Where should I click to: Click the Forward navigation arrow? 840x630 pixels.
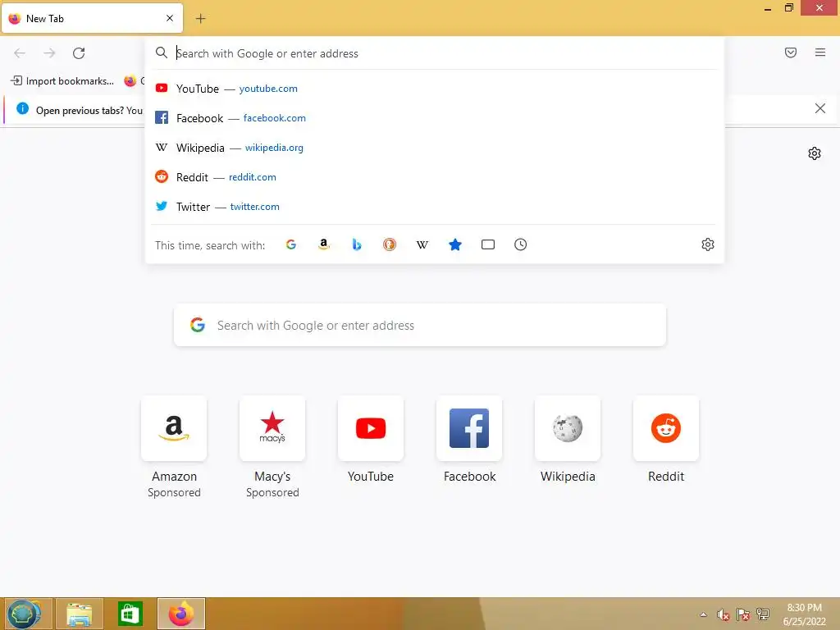tap(49, 53)
